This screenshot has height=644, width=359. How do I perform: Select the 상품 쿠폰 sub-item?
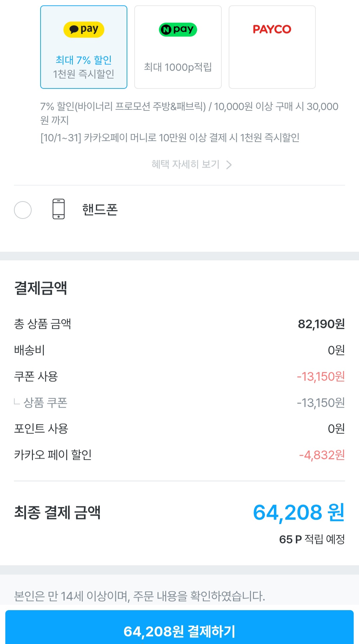(x=45, y=403)
